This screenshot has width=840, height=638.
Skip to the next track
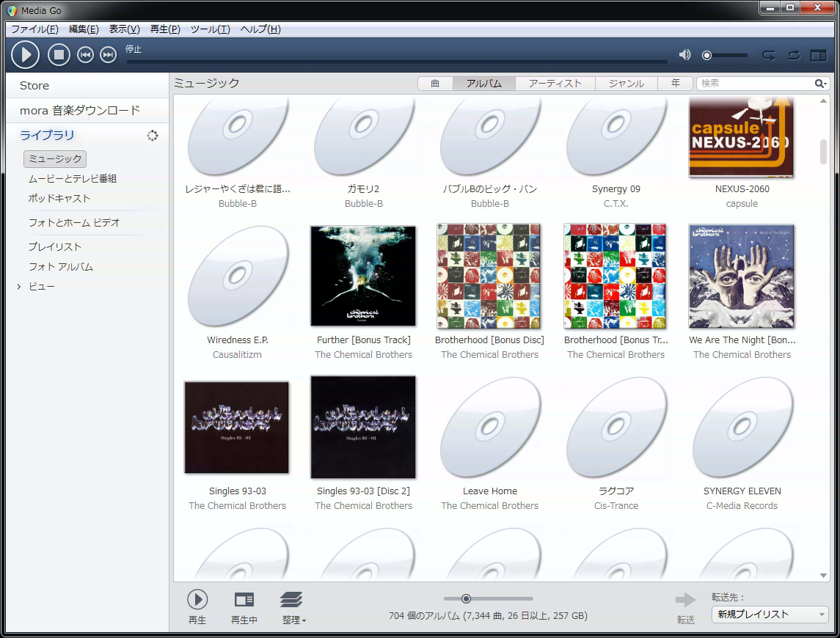tap(109, 55)
